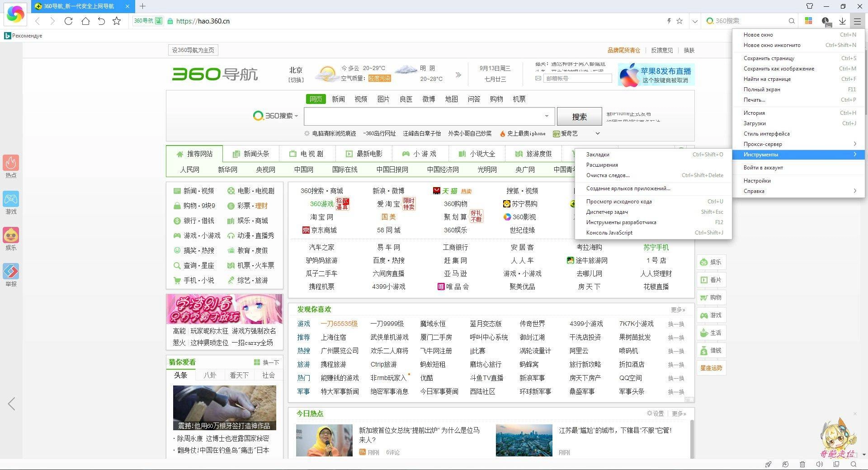This screenshot has height=470, width=868.
Task: Click the browser back arrow
Action: tap(38, 21)
